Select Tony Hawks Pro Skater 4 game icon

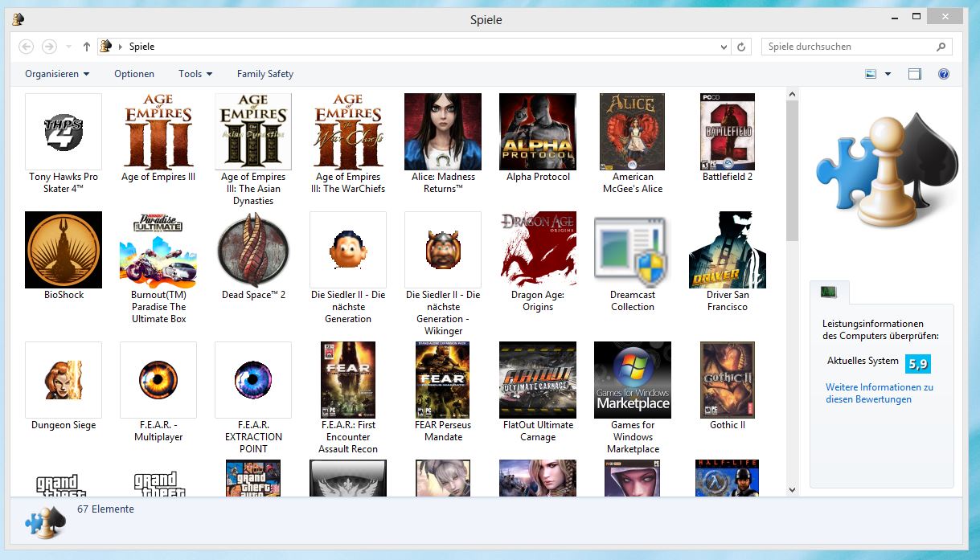click(64, 131)
